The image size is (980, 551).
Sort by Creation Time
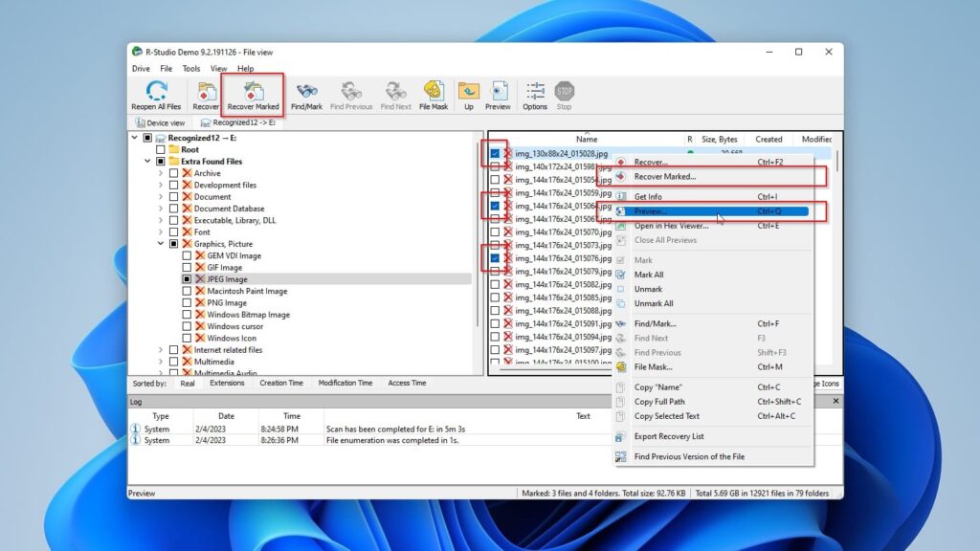tap(281, 383)
